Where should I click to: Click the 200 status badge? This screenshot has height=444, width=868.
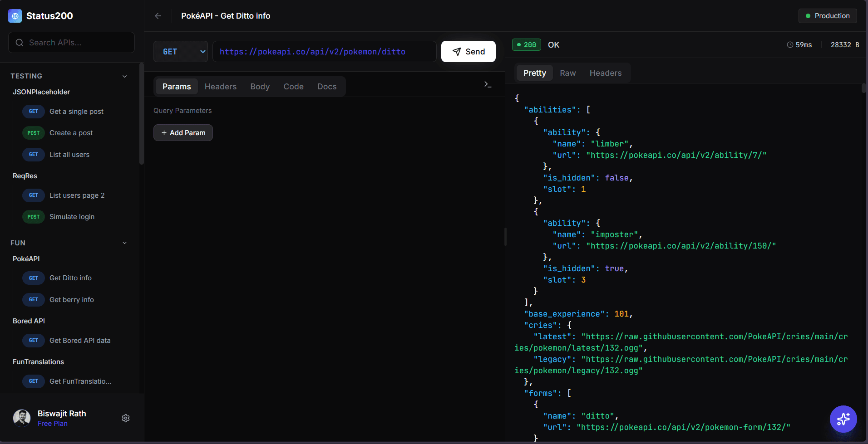(x=527, y=45)
